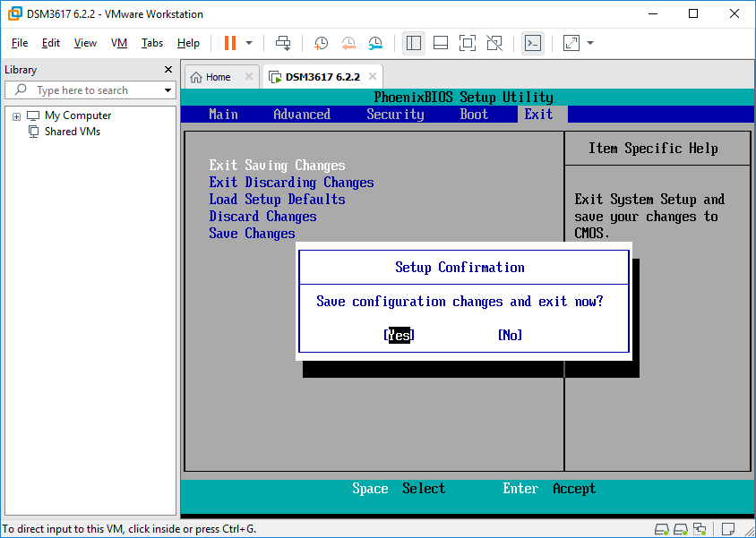
Task: Open the Edit menu
Action: pyautogui.click(x=51, y=43)
